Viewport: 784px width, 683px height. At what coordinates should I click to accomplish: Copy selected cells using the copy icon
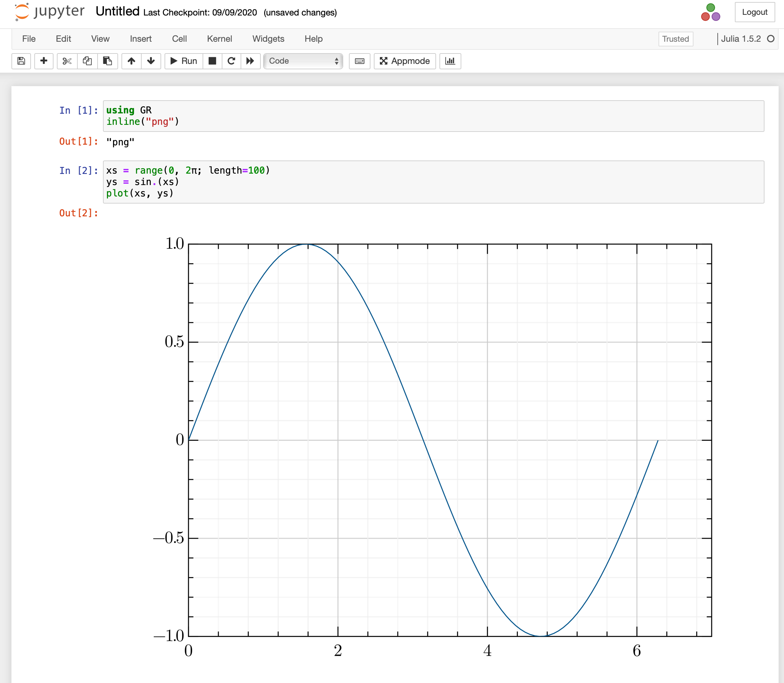[87, 61]
